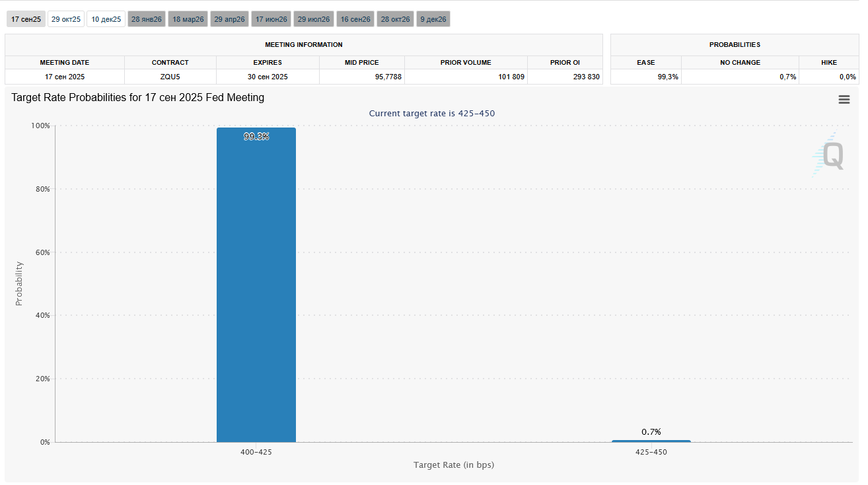The height and width of the screenshot is (485, 868).
Task: Select the 17 сен25 meeting tab
Action: click(26, 19)
